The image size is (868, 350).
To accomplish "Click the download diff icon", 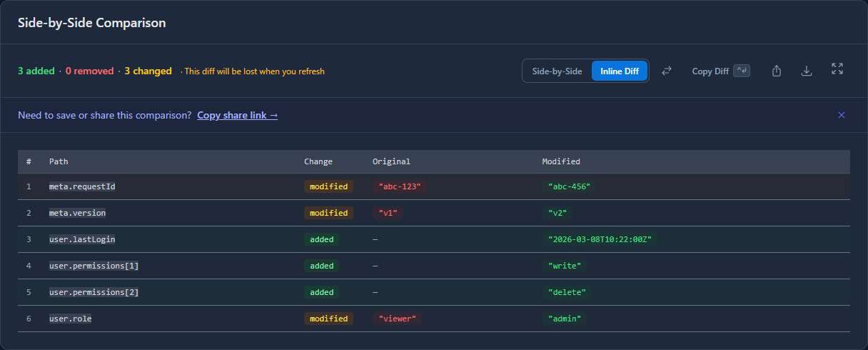I will coord(807,71).
